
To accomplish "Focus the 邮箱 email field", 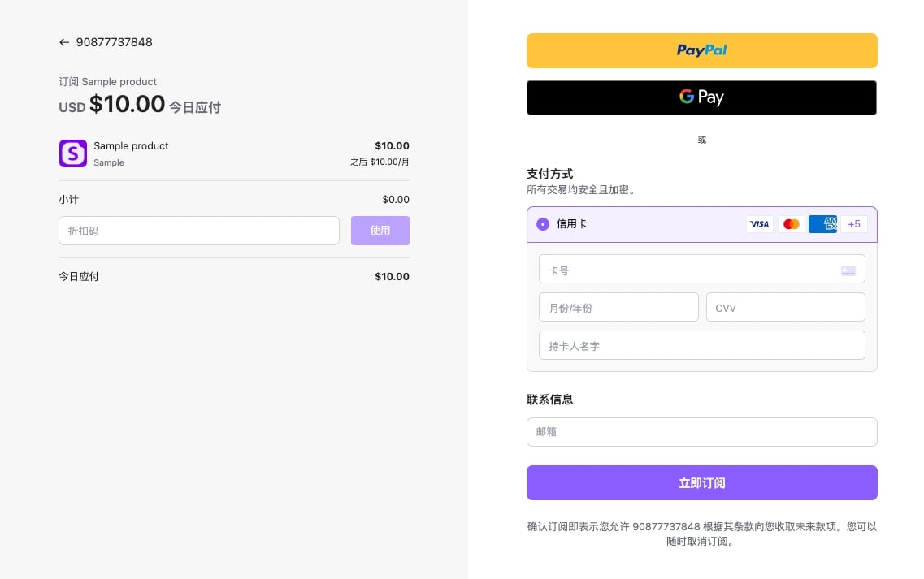I will click(x=702, y=432).
